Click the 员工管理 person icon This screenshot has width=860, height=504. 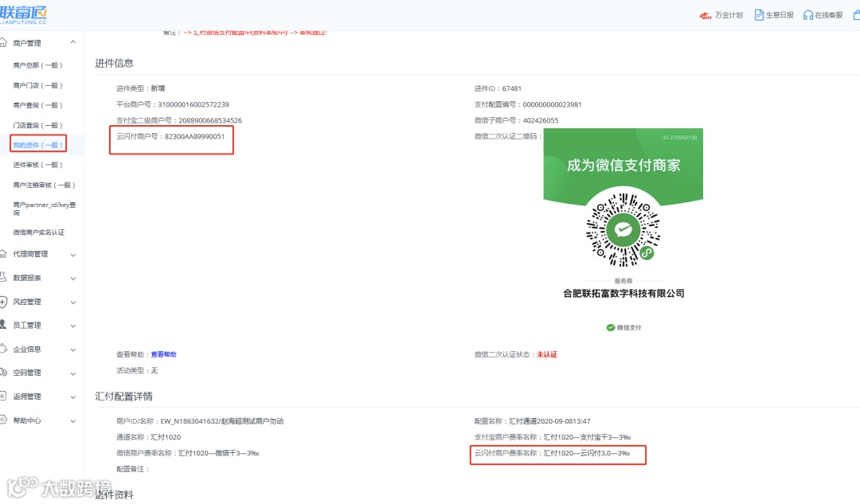[3, 325]
